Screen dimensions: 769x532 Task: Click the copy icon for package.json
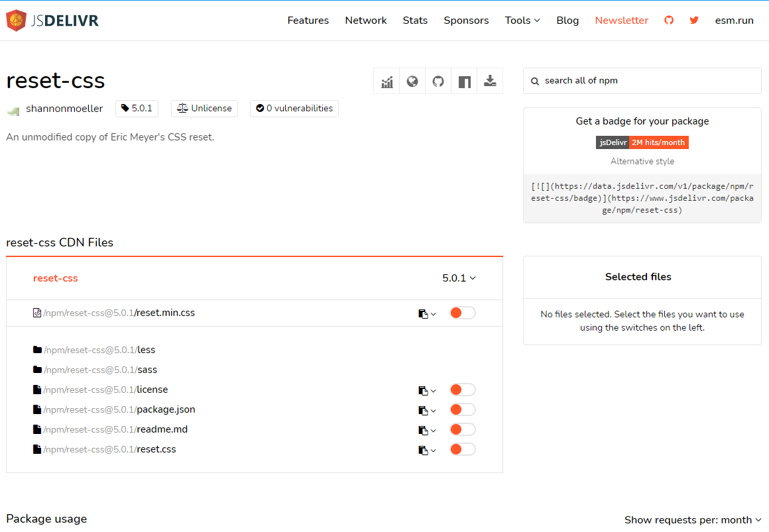click(x=423, y=410)
